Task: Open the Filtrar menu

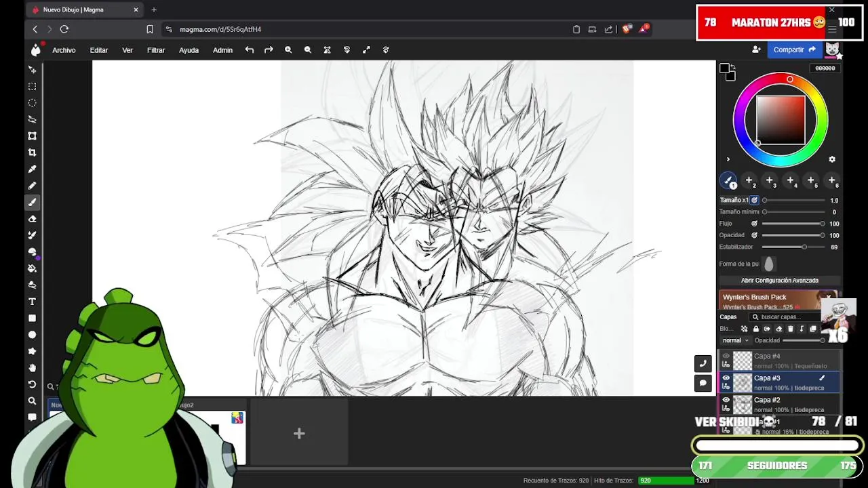Action: (156, 50)
